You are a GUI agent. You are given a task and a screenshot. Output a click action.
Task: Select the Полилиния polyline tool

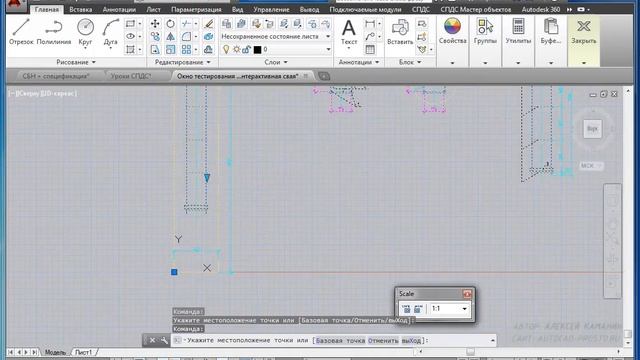53,32
